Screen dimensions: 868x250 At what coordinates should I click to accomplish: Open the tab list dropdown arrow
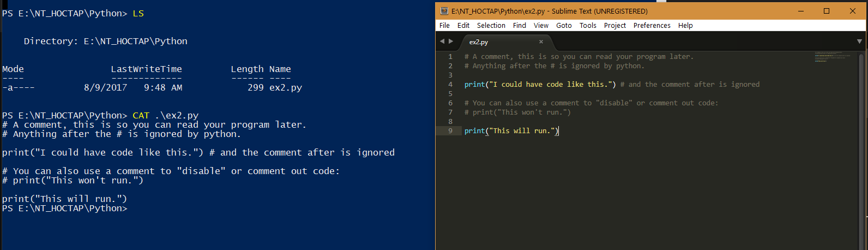tap(859, 41)
